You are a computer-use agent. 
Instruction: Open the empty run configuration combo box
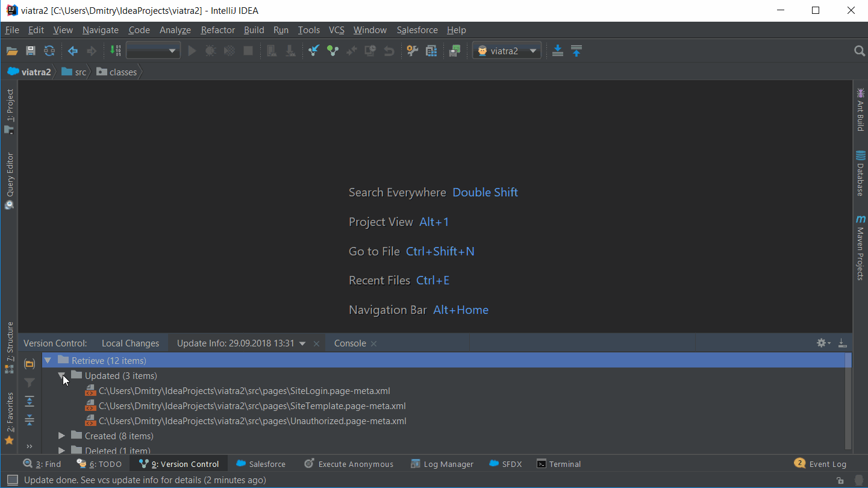(153, 51)
